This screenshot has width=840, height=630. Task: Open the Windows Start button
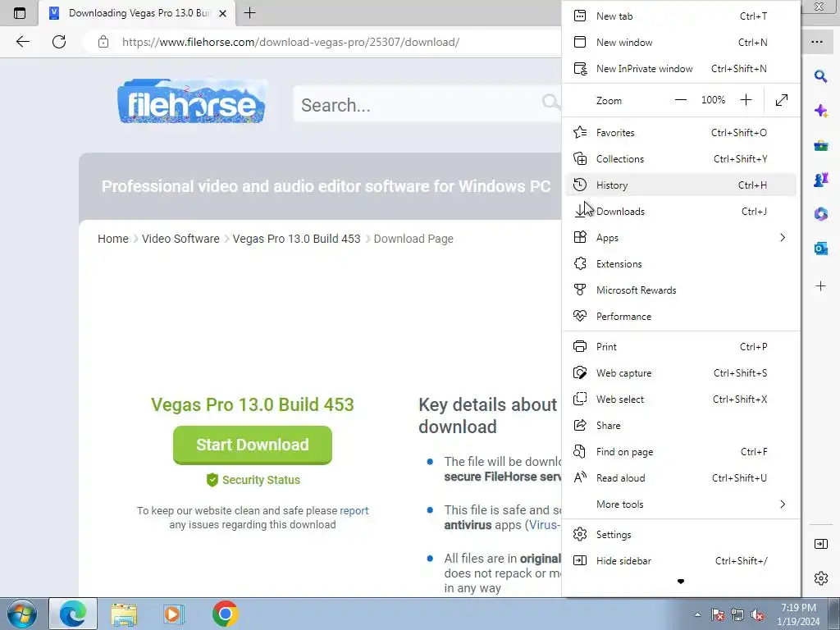(22, 614)
